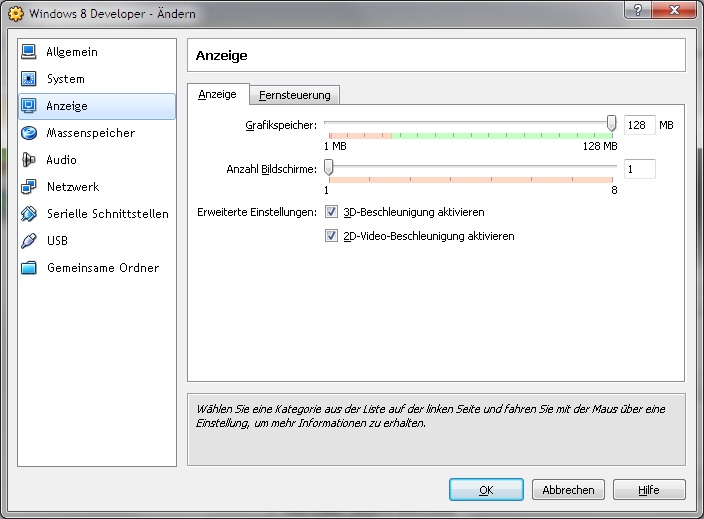This screenshot has height=519, width=704.
Task: Click the Grafikspeicher 128 MB value field
Action: pyautogui.click(x=639, y=125)
